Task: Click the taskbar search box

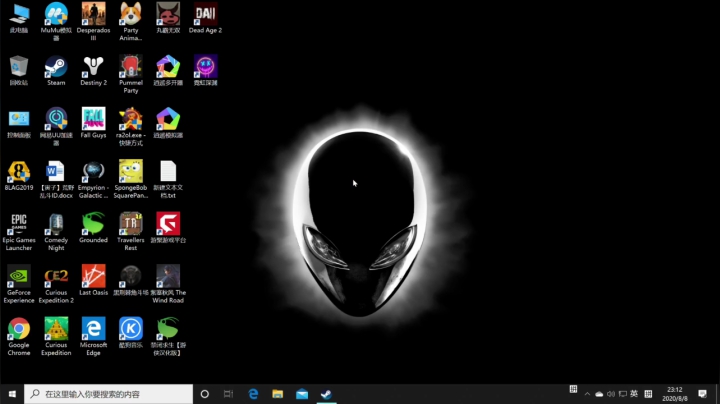Action: click(x=108, y=394)
